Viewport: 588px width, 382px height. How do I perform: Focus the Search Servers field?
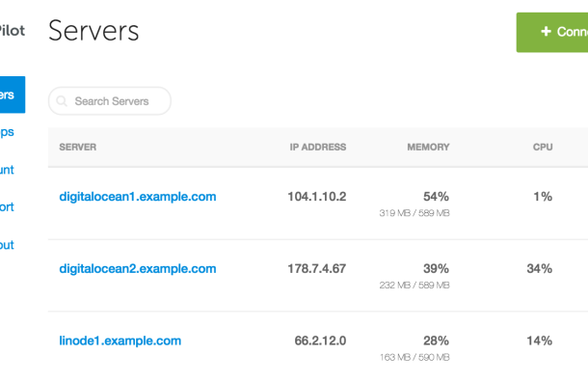point(110,101)
